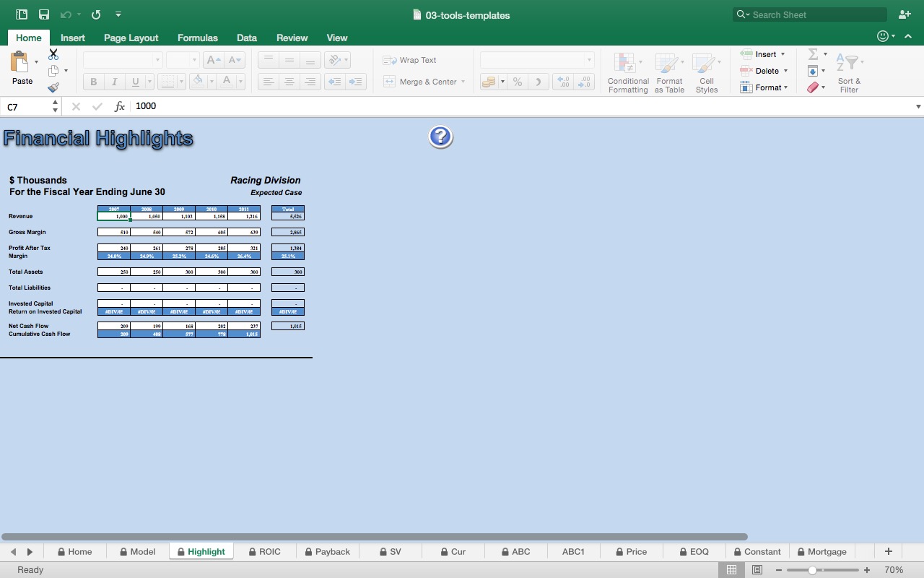Click the currency format icon

click(x=488, y=82)
